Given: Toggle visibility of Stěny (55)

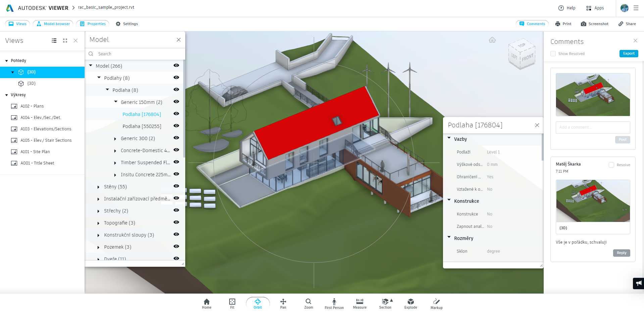Looking at the screenshot, I should tap(176, 186).
